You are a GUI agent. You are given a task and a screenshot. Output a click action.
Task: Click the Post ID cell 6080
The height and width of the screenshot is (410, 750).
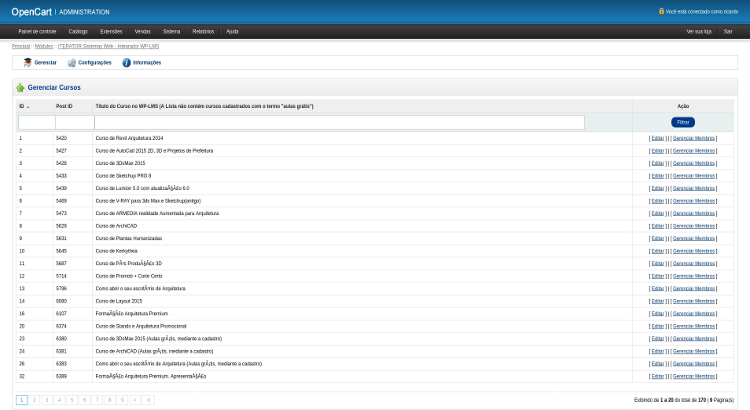(61, 301)
